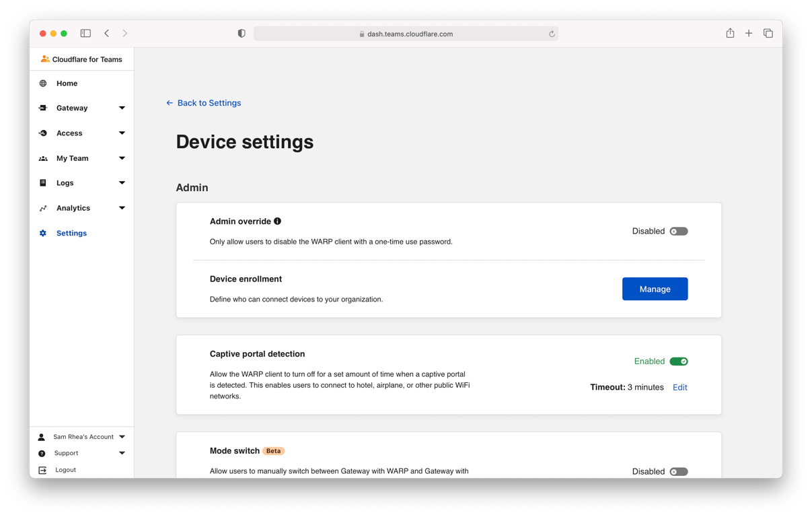Click the Gateway icon in the sidebar
This screenshot has height=517, width=812.
click(43, 108)
